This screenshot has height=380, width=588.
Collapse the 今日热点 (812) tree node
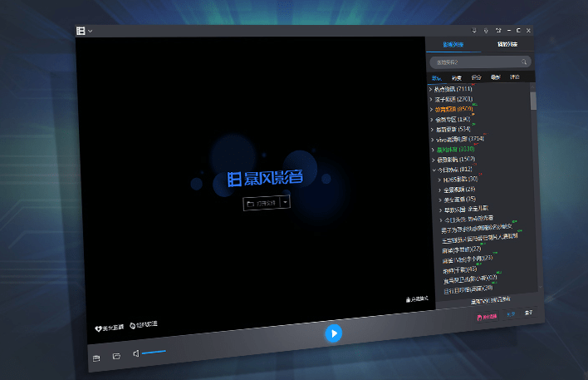pyautogui.click(x=434, y=170)
